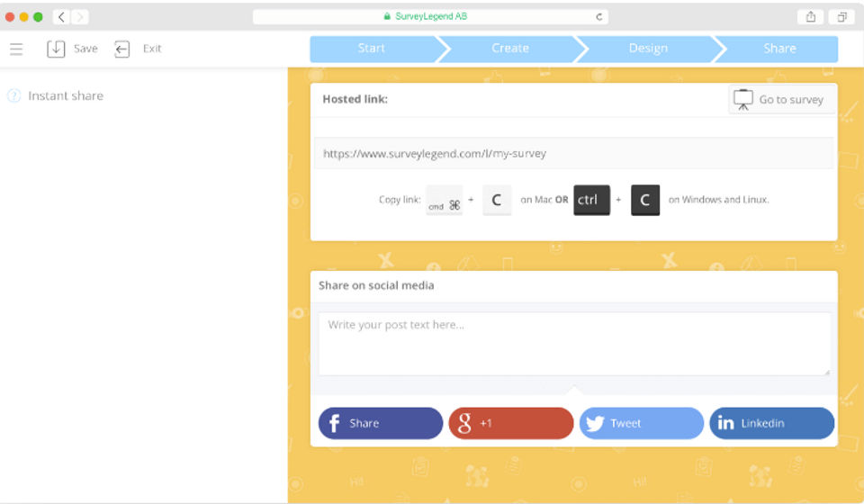Click the light C key icon
The width and height of the screenshot is (864, 504).
(x=497, y=200)
